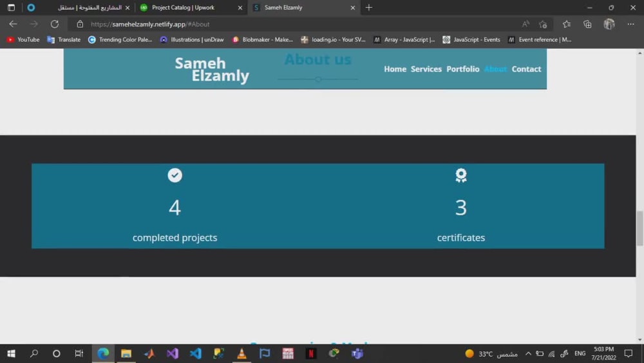Go to Portfolio in site navigation

tap(463, 69)
